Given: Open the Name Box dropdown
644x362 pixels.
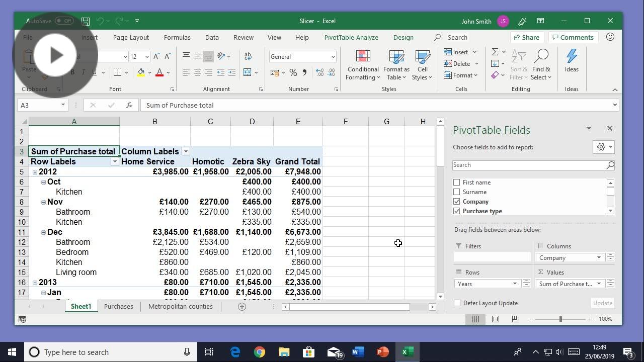Looking at the screenshot, I should pos(63,105).
